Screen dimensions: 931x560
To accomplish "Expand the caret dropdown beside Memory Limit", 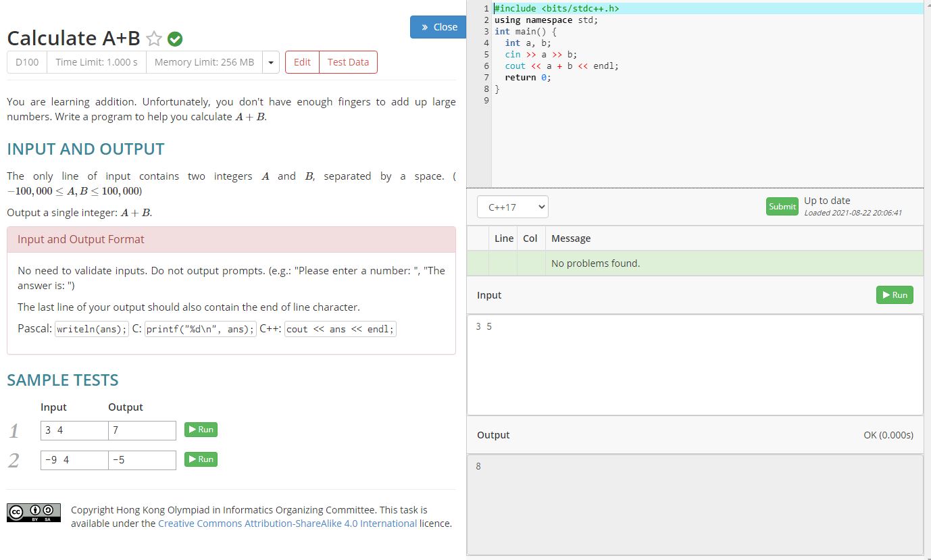I will [x=271, y=62].
